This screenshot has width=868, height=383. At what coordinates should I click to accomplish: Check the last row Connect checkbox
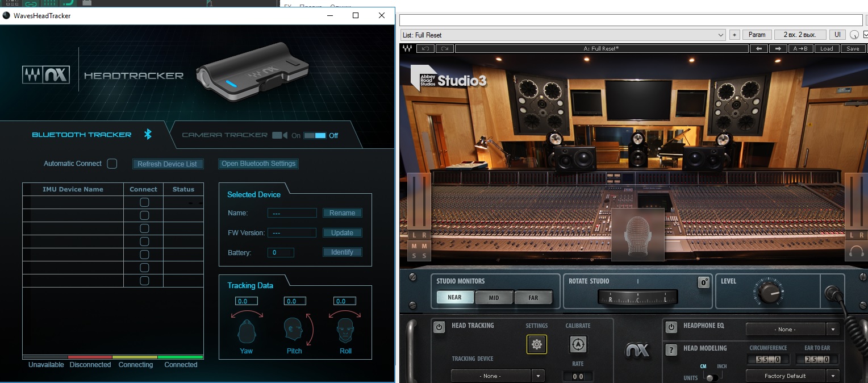(x=144, y=281)
